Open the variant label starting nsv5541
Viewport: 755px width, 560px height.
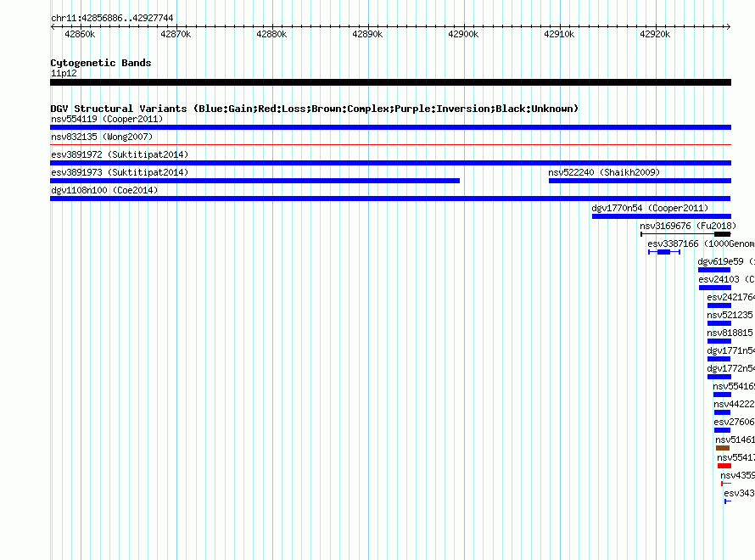pos(735,457)
